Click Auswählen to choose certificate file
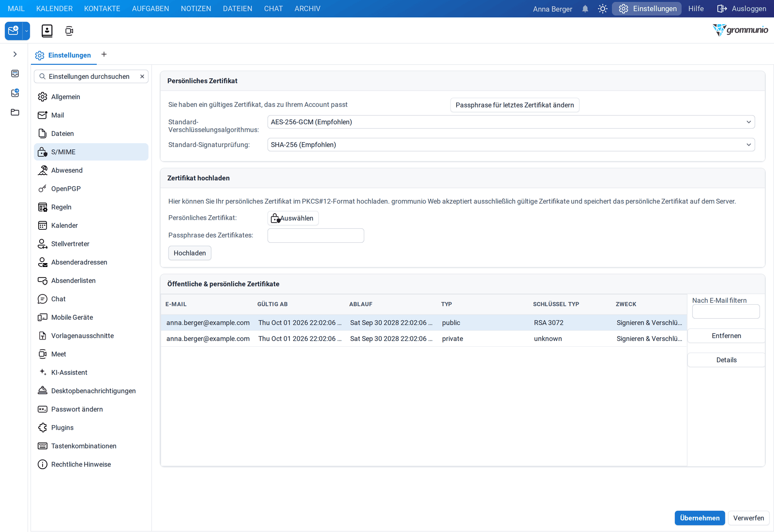Viewport: 774px width, 532px height. click(293, 218)
